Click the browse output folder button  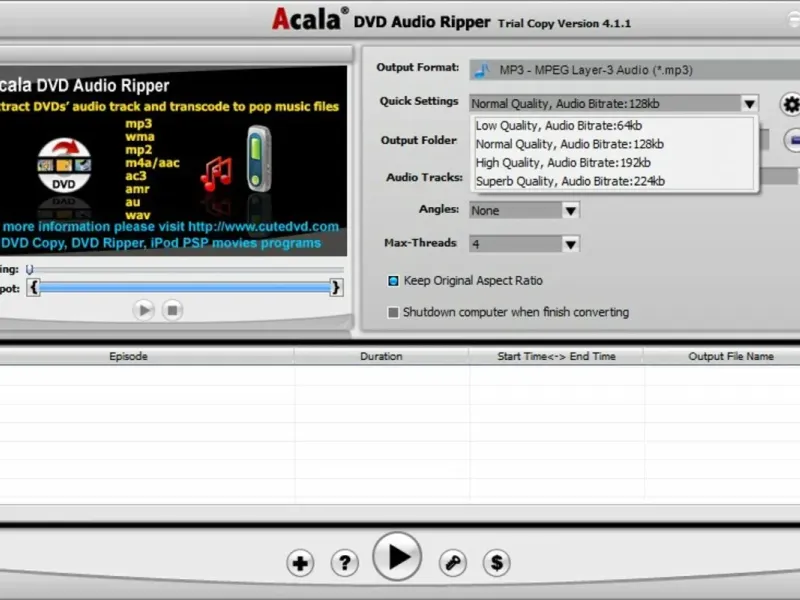(792, 140)
